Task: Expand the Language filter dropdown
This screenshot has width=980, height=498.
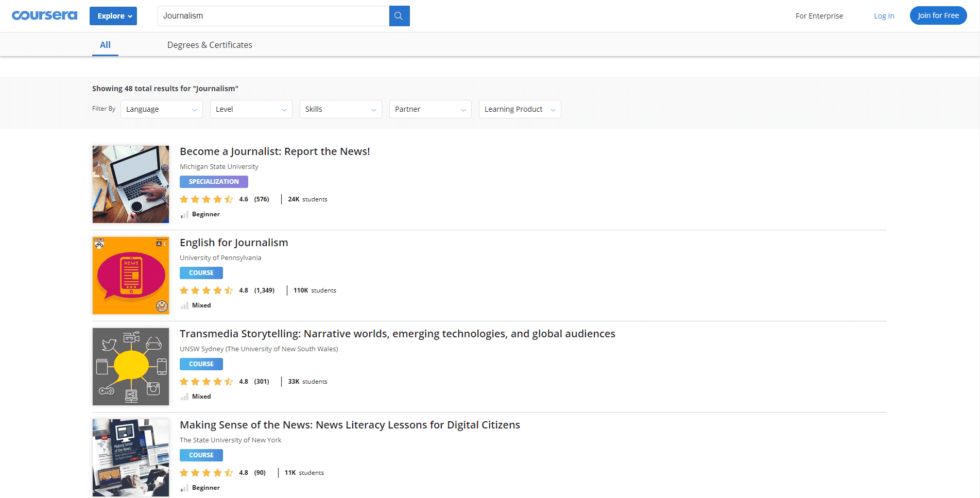Action: 162,109
